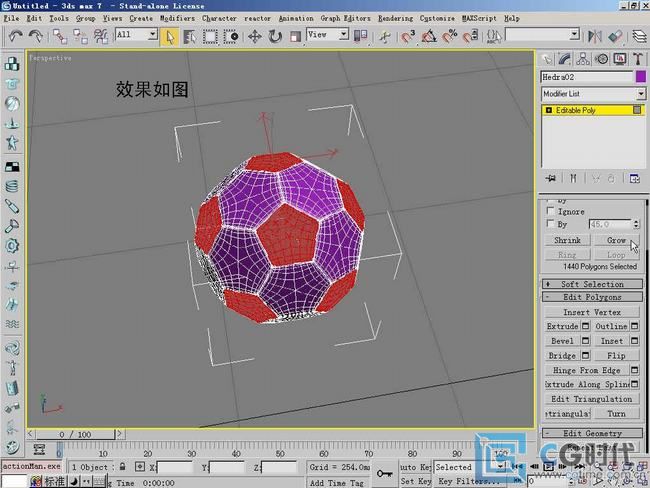Activate the Select and Rotate tool

(x=275, y=36)
